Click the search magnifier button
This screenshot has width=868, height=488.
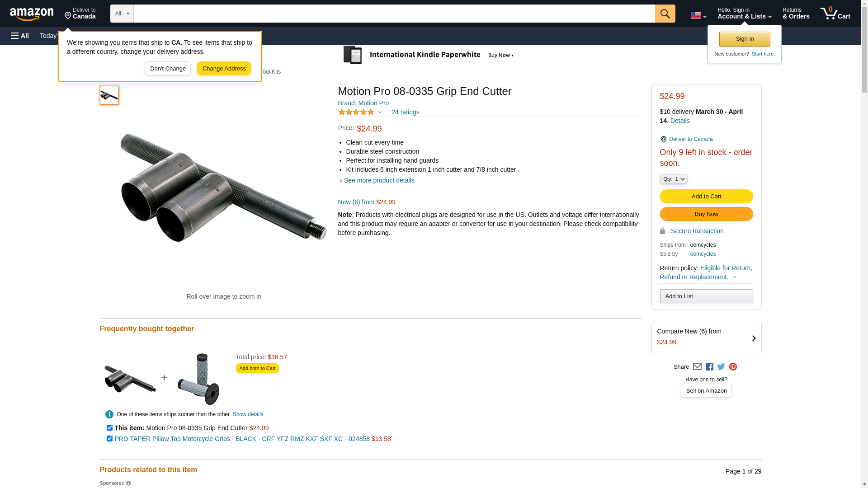pyautogui.click(x=665, y=14)
